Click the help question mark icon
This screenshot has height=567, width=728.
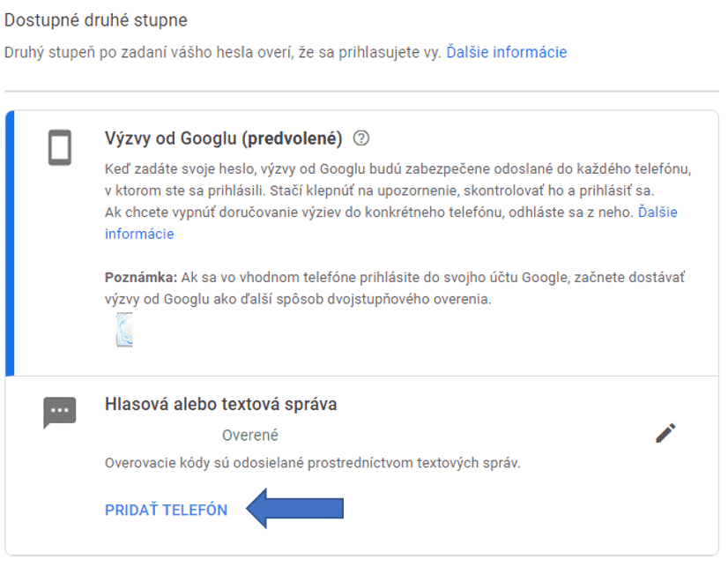point(360,138)
